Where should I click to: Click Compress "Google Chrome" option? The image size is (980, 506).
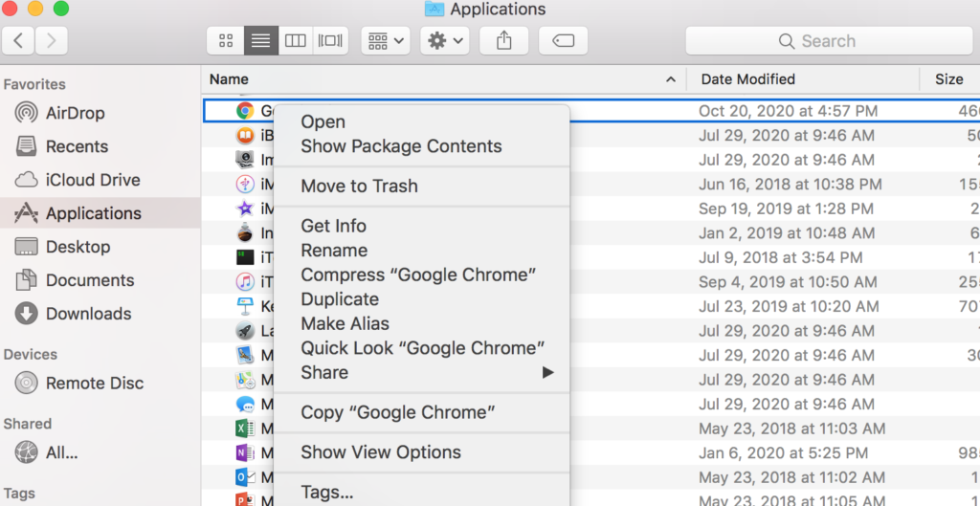418,275
